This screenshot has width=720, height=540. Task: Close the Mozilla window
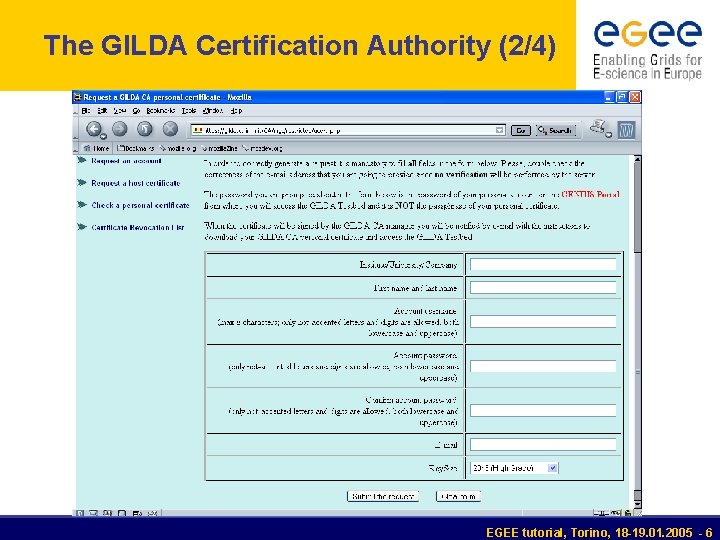635,97
